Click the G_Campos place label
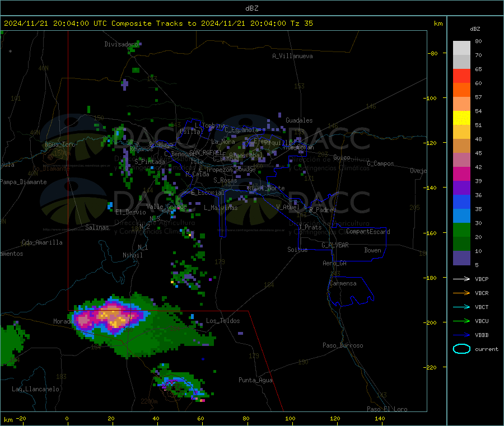The image size is (504, 426). coord(381,163)
